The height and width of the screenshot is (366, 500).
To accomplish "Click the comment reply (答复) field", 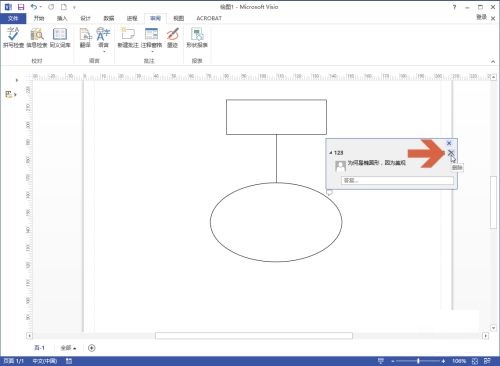I will click(397, 180).
